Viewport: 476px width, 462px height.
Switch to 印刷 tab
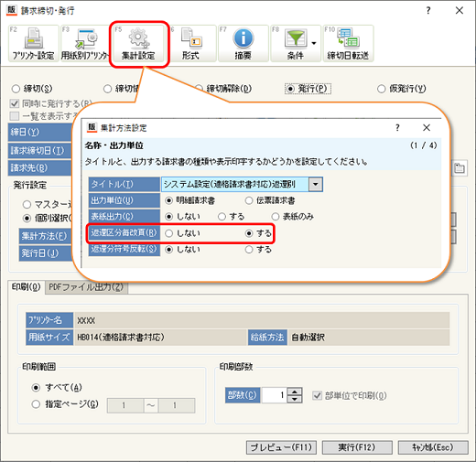27,287
